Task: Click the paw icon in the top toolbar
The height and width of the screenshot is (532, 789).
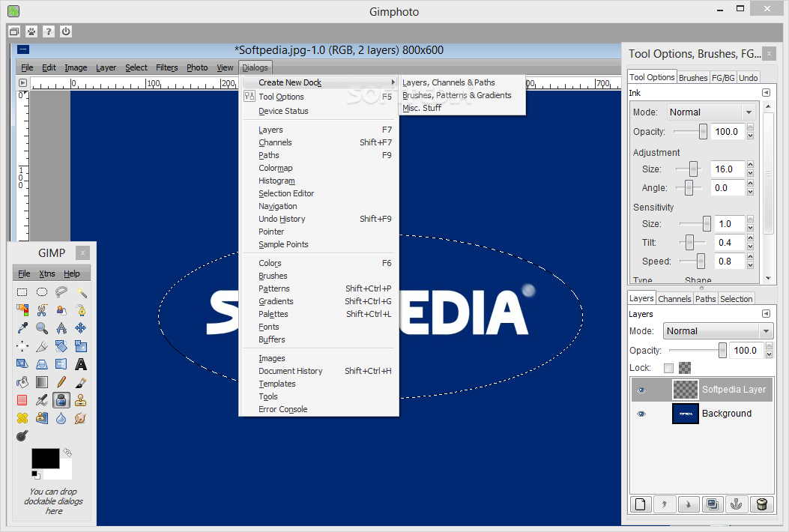Action: pos(31,31)
